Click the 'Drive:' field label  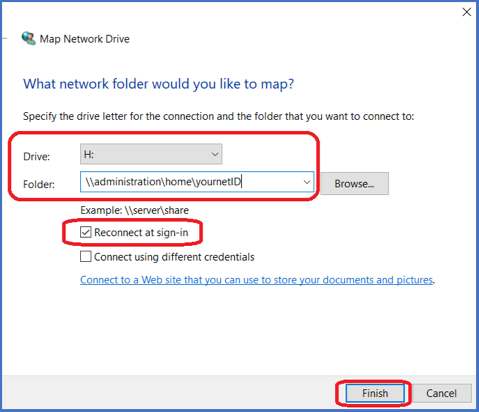pos(36,156)
